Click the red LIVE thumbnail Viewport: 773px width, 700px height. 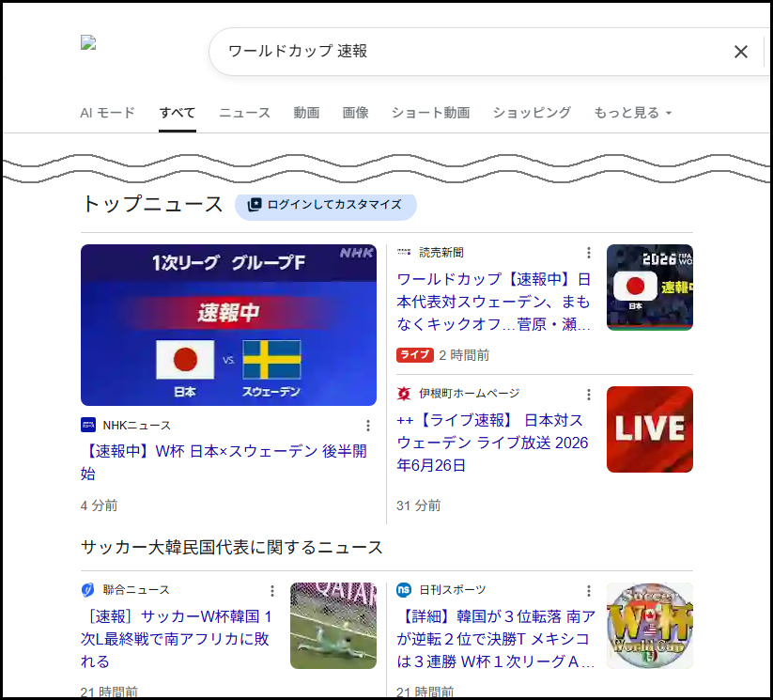pos(650,429)
